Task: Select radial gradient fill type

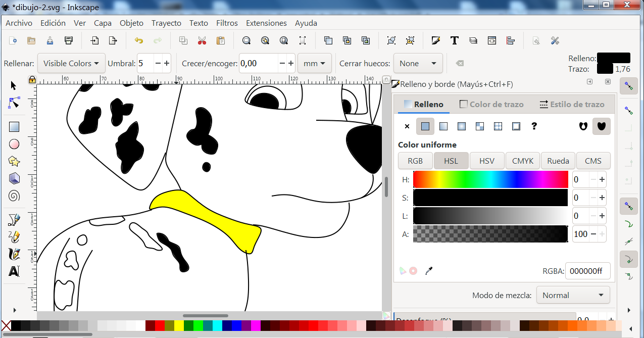Action: point(462,126)
